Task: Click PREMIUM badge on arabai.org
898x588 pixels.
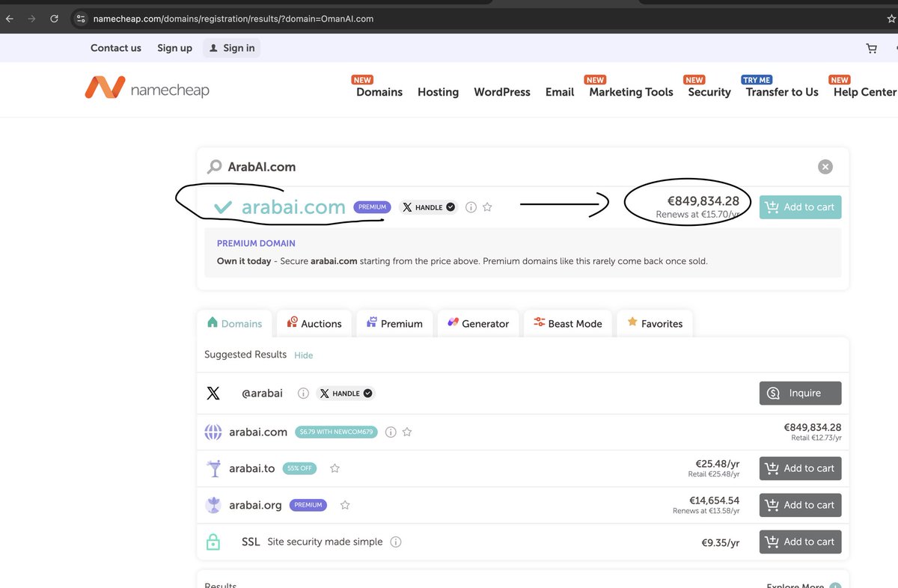Action: [308, 505]
